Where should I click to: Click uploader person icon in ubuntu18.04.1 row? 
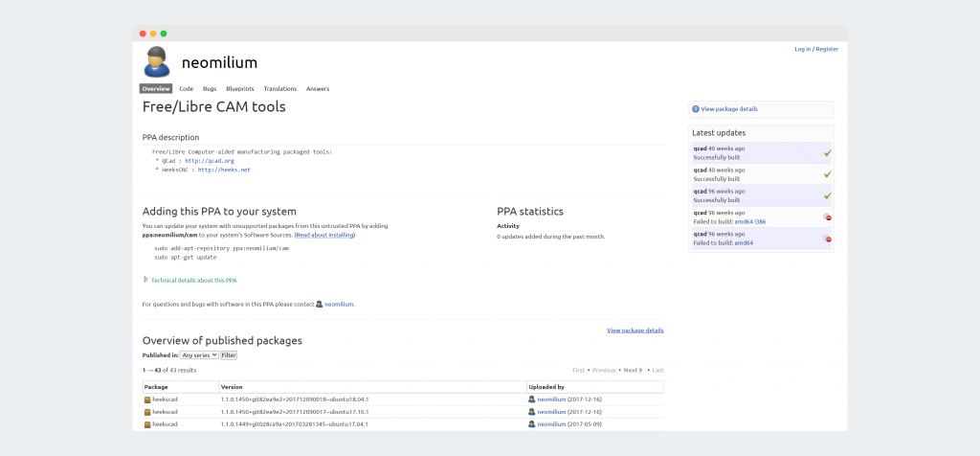pyautogui.click(x=531, y=399)
